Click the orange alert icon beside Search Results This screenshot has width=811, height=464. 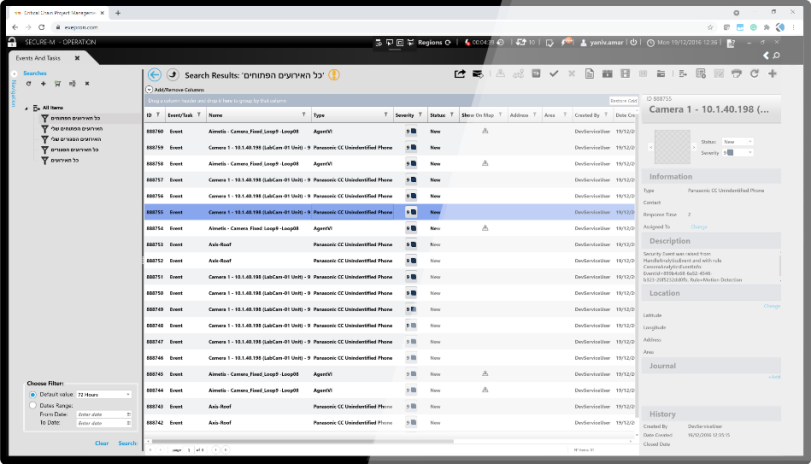[334, 75]
